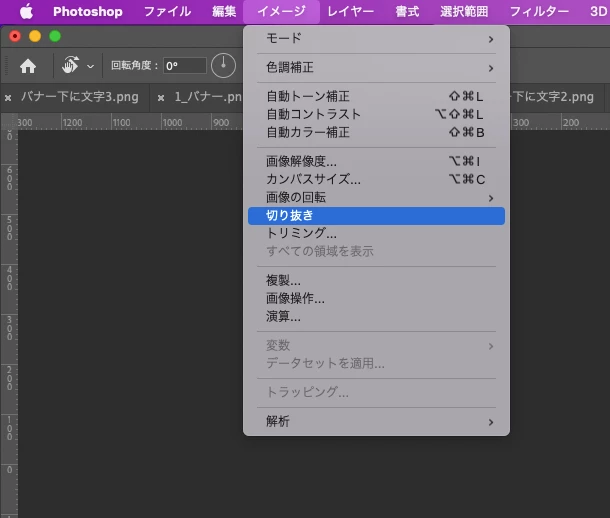Switch to the バナー下に文字3.png tab
The image size is (610, 518).
tap(80, 97)
